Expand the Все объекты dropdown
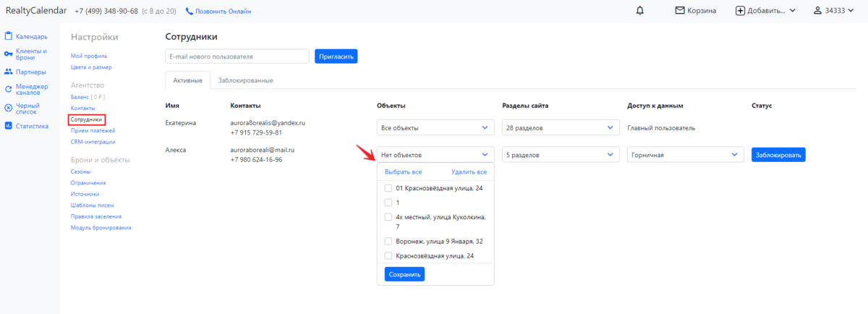 (x=435, y=128)
